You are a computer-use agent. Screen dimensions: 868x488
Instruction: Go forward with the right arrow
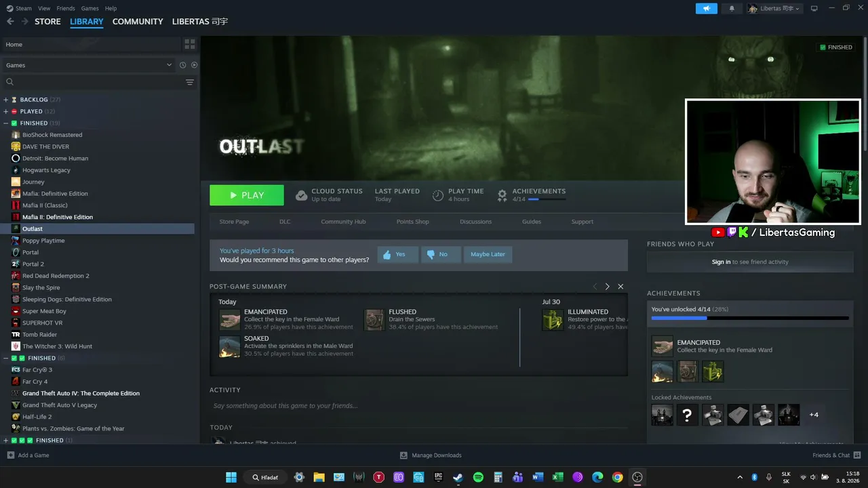click(24, 22)
